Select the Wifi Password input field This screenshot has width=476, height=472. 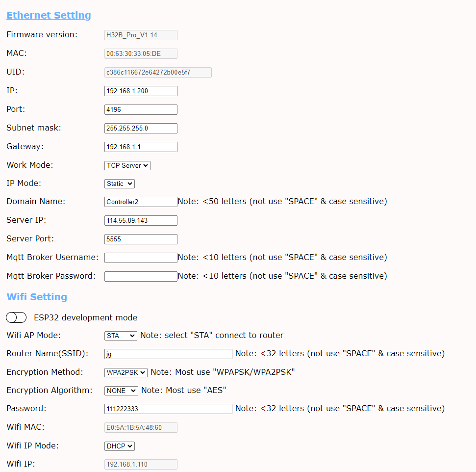point(168,409)
